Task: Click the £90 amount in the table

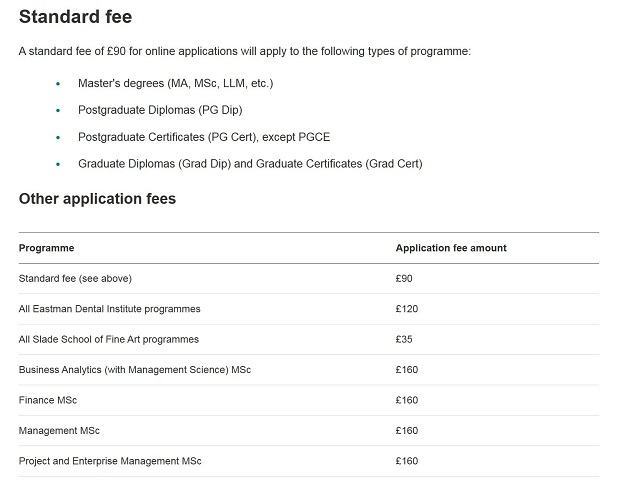Action: click(404, 279)
